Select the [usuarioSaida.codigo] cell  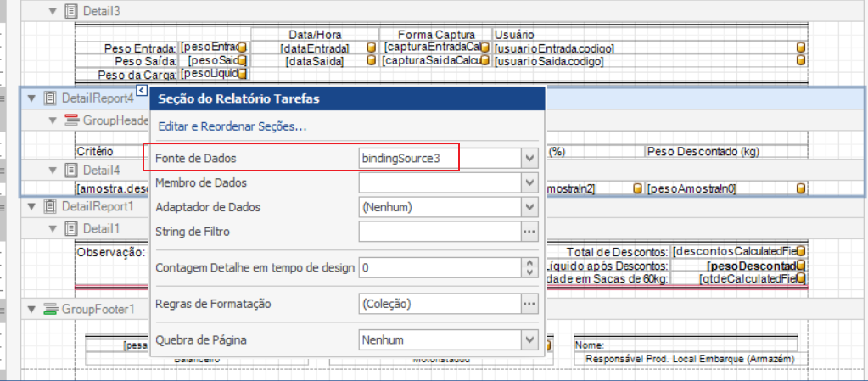[650, 61]
